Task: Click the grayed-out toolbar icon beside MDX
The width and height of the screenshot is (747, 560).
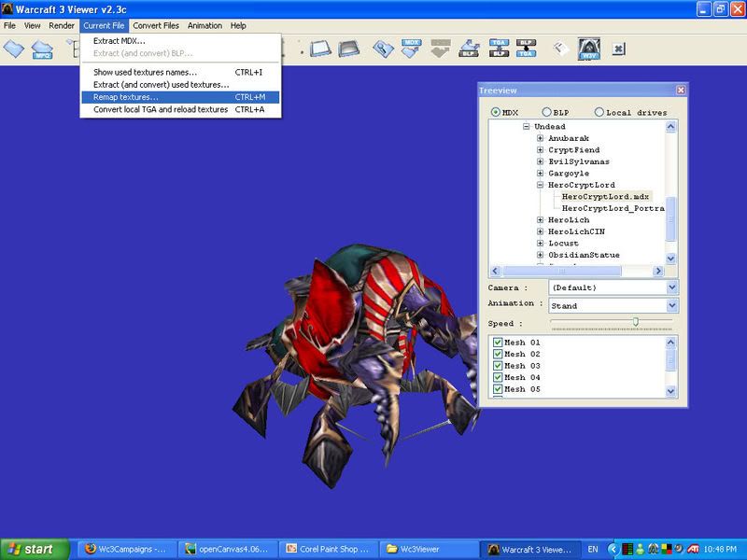Action: [440, 49]
